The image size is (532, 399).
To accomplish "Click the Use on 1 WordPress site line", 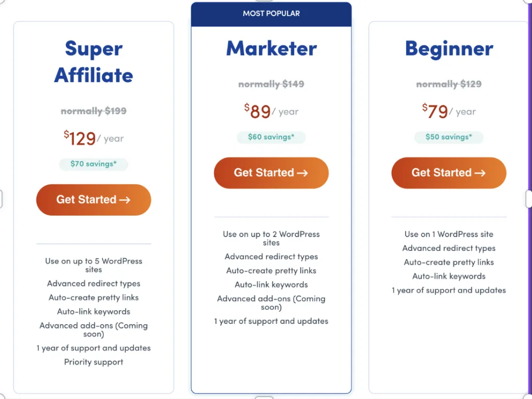I will [448, 234].
